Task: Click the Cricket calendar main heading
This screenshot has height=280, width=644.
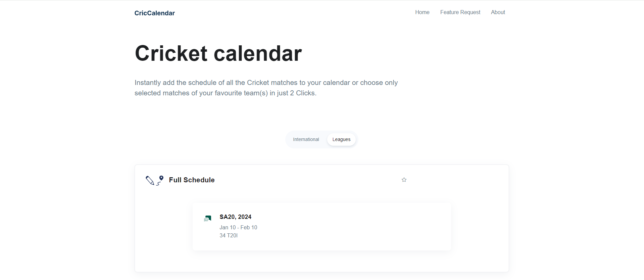Action: pyautogui.click(x=218, y=53)
